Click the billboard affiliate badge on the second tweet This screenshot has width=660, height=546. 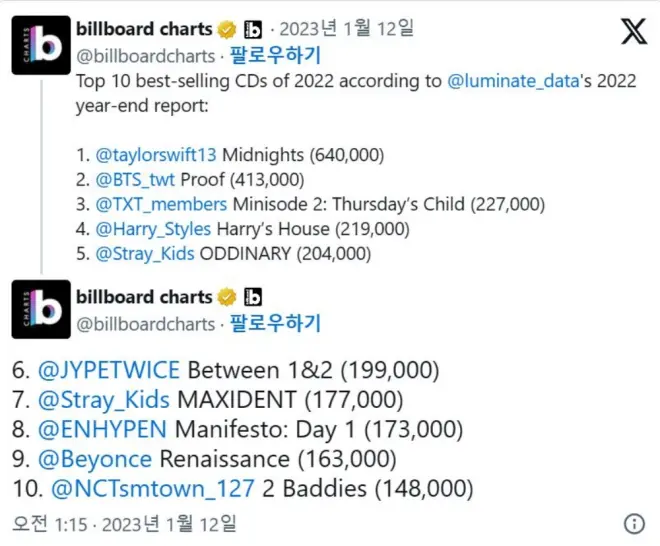point(253,297)
